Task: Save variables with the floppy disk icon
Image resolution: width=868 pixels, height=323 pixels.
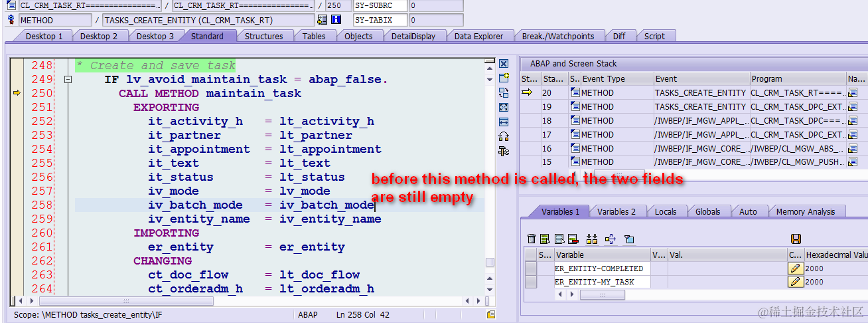Action: pyautogui.click(x=796, y=239)
